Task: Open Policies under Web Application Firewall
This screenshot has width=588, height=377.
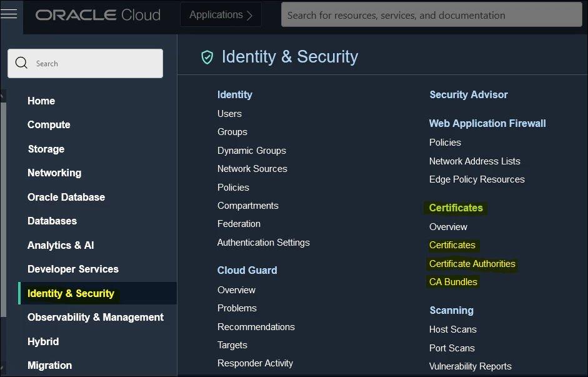Action: 445,143
